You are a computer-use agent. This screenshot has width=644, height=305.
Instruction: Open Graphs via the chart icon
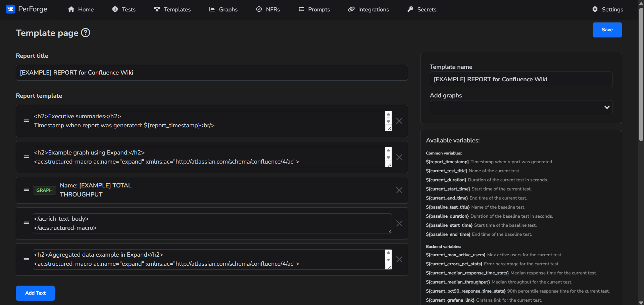click(x=212, y=9)
